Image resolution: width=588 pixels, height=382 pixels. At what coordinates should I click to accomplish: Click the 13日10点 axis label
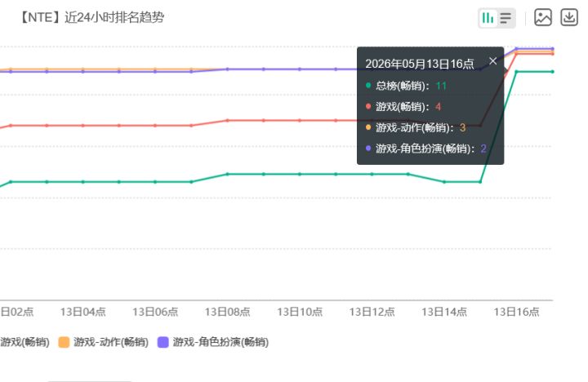click(x=300, y=312)
